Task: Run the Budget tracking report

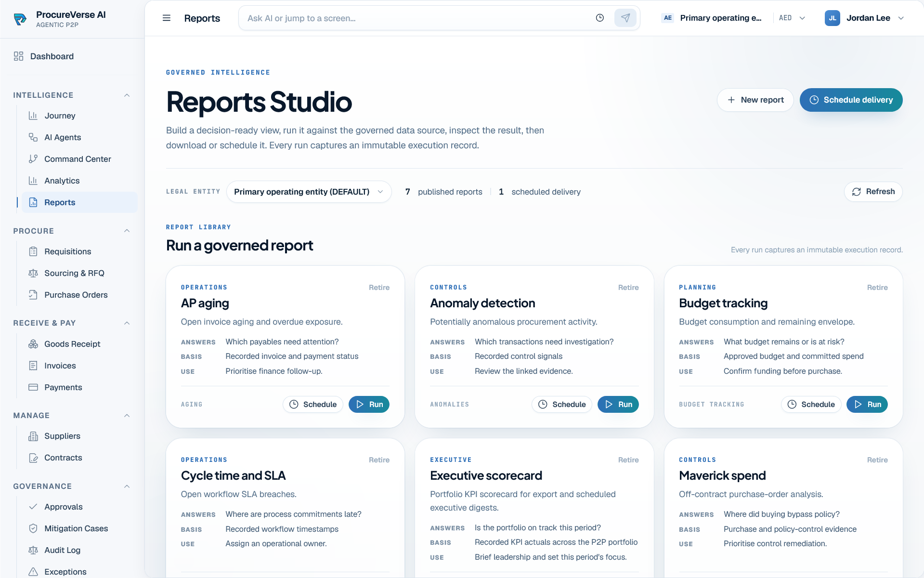Action: click(x=867, y=405)
